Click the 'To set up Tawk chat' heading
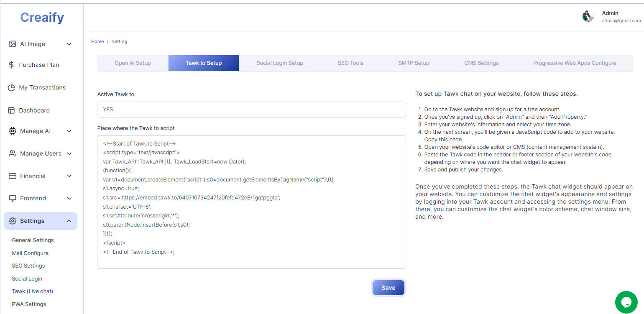Screen dimensions: 644x314 tap(496, 94)
